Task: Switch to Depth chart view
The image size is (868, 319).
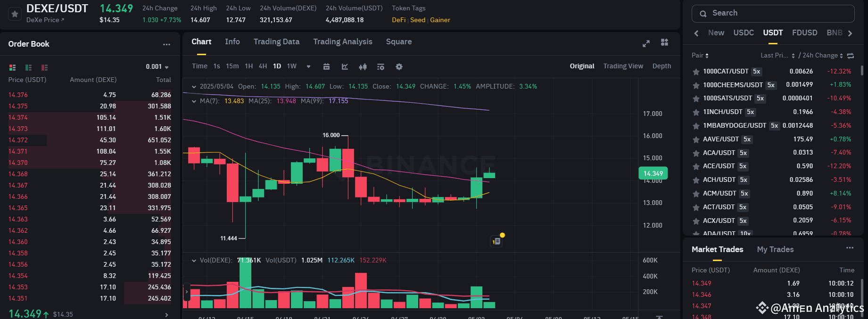Action: point(661,66)
